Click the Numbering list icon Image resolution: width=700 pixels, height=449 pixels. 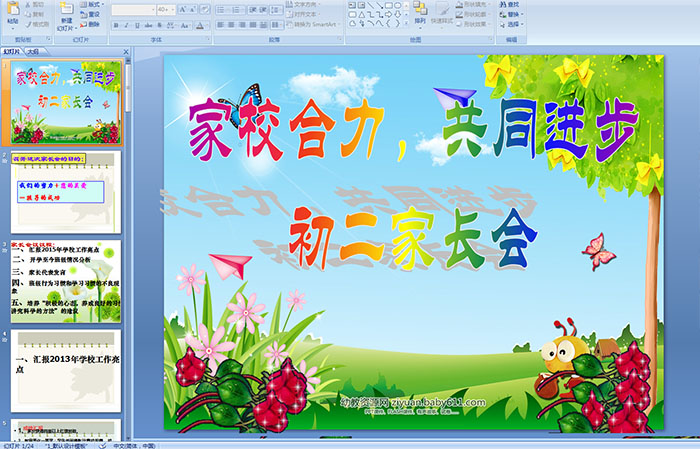pos(238,9)
